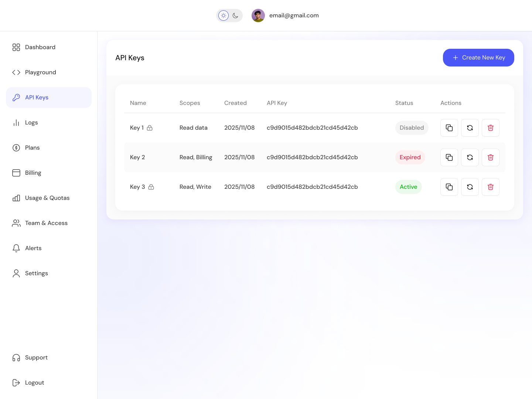Delete Key 3 using the trash icon

coord(490,187)
